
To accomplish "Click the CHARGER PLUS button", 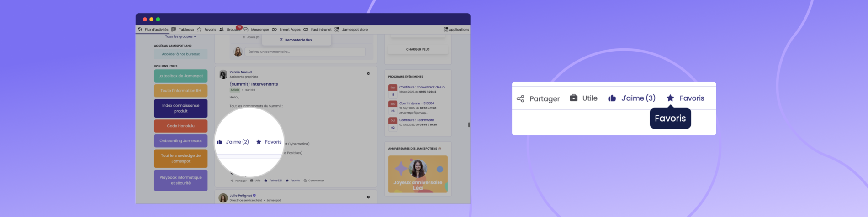I will coord(418,49).
